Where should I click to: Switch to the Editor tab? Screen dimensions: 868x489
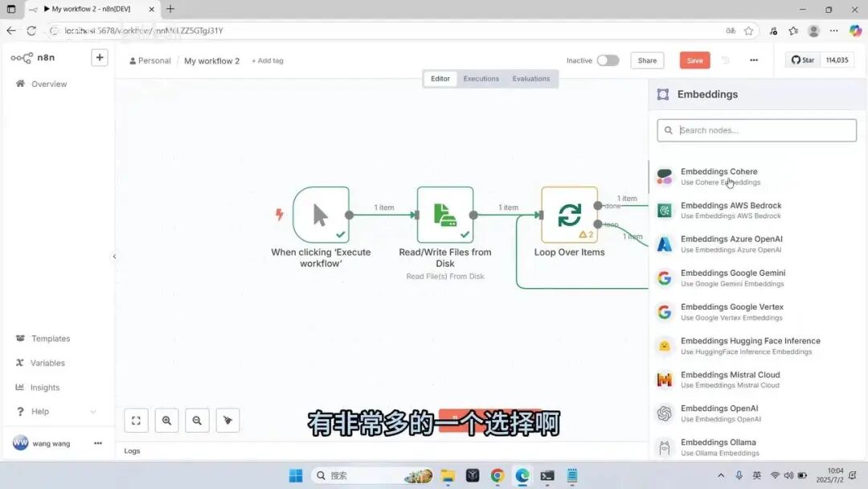tap(440, 79)
